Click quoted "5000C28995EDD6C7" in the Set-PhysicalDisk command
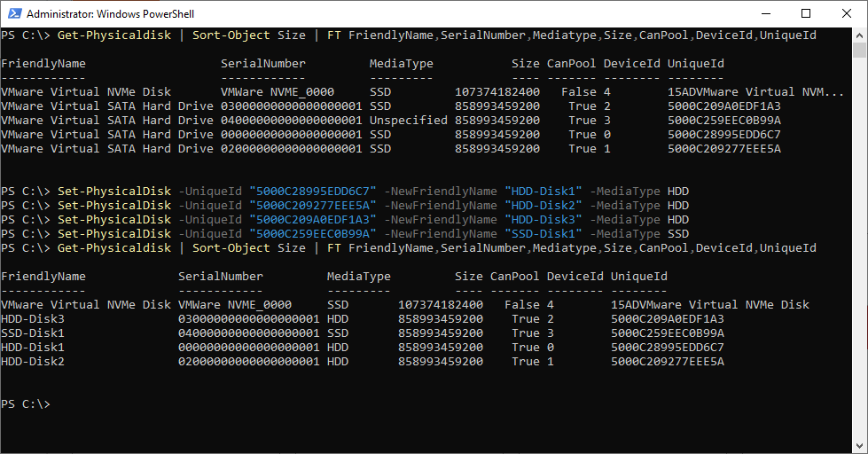Image resolution: width=868 pixels, height=454 pixels. click(x=313, y=191)
